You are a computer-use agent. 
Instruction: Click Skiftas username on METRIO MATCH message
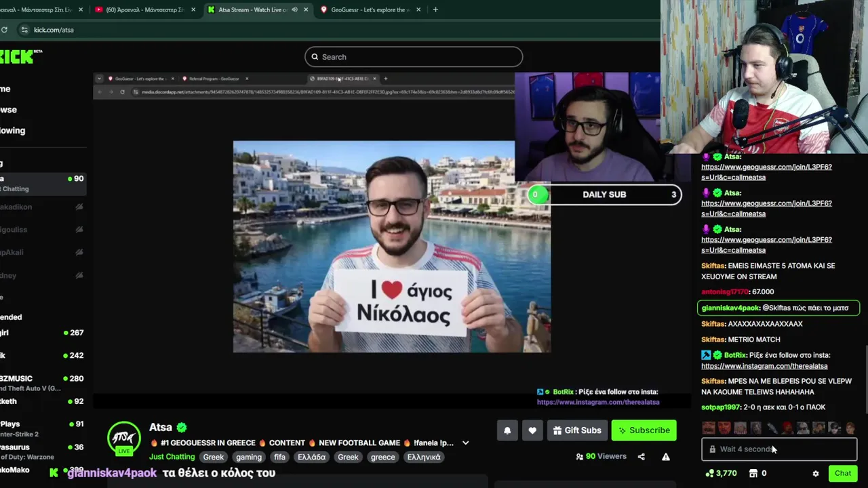(x=713, y=340)
